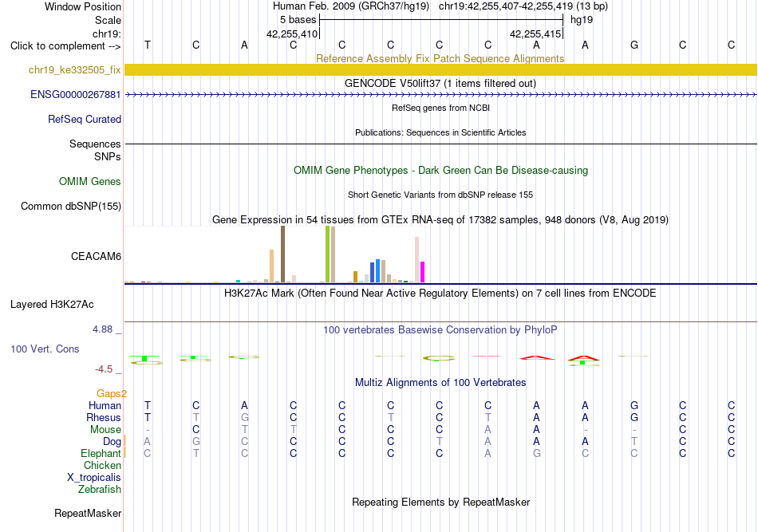This screenshot has height=532, width=758.
Task: Click the chr19:42,255,407-42,255,419 position text
Action: [506, 6]
